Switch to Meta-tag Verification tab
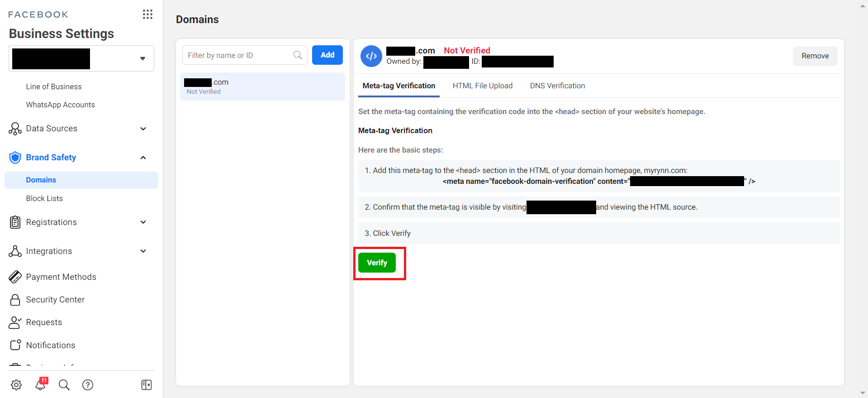The image size is (868, 398). [398, 86]
